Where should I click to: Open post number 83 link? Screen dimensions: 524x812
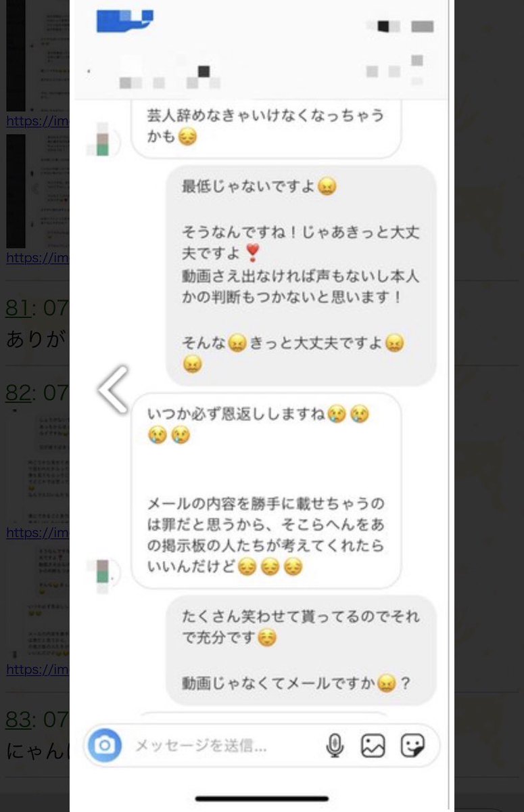18,719
